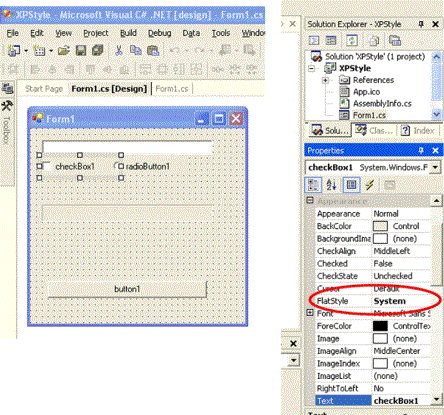Collapse the XPStyle project node
This screenshot has height=415, width=444.
(311, 68)
